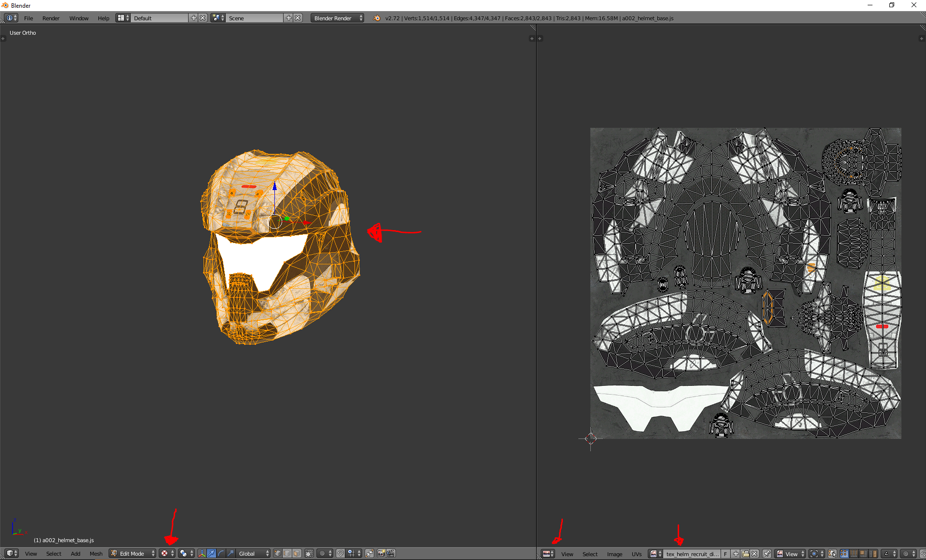Switch to edge select mode
Viewport: 926px width, 560px height.
287,553
